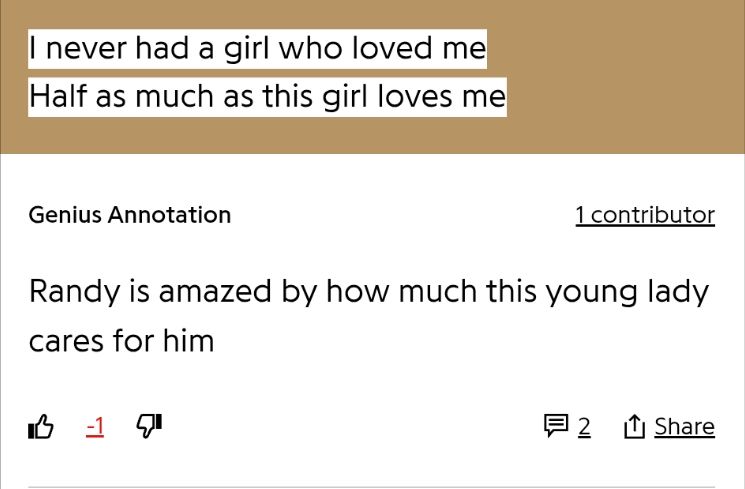This screenshot has height=489, width=745.
Task: Click lyric "I never had a girl who loved me"
Action: (x=258, y=49)
